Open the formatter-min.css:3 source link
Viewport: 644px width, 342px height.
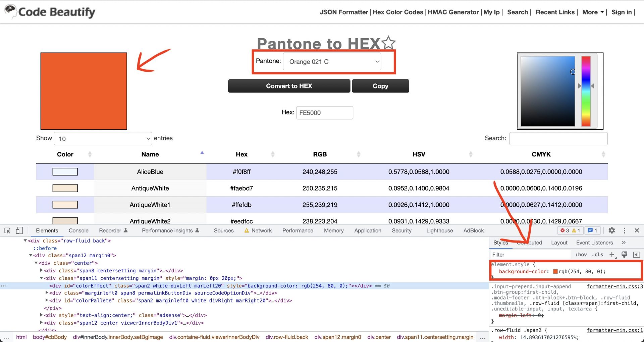[x=615, y=286]
